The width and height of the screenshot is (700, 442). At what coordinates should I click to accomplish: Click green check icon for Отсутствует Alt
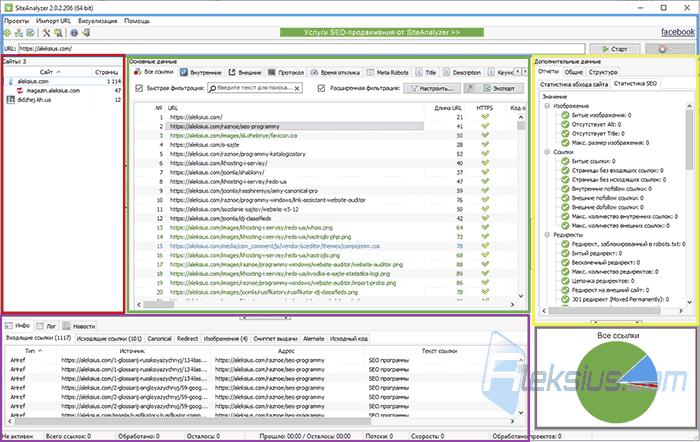pyautogui.click(x=565, y=124)
